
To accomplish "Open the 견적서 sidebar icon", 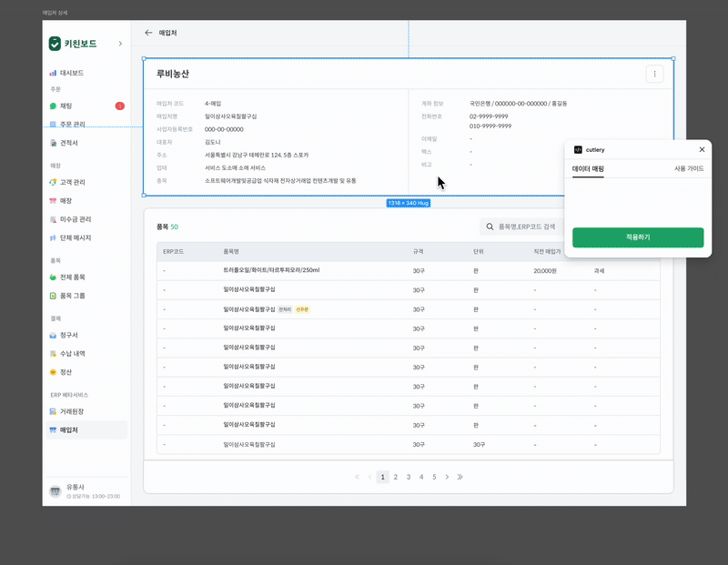I will pos(53,143).
